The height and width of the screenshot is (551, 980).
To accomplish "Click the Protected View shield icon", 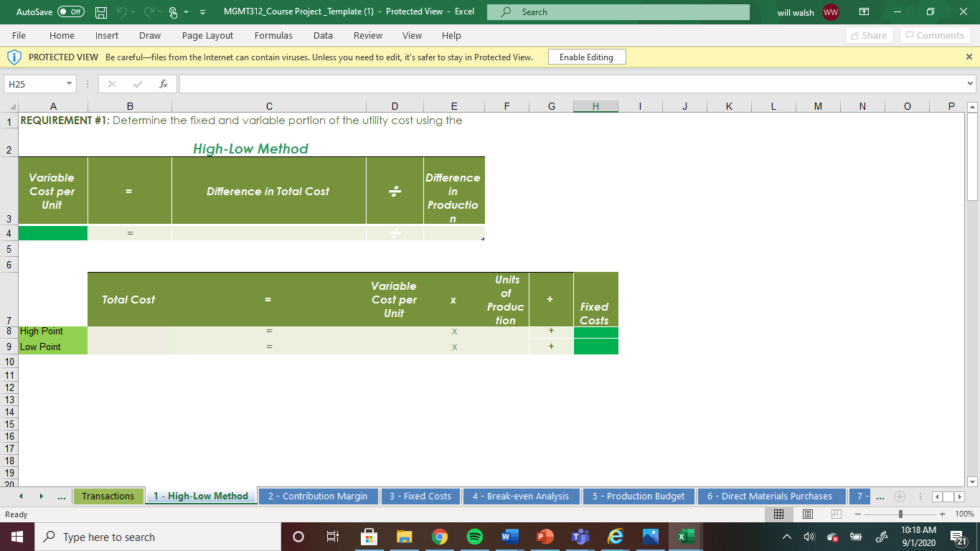I will tap(13, 57).
